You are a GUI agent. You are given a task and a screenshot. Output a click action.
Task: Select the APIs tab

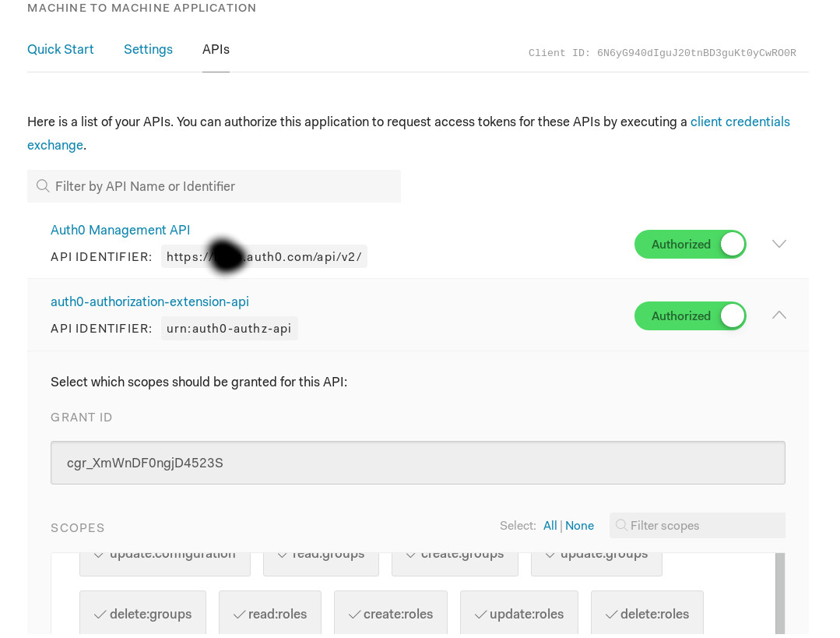(216, 49)
